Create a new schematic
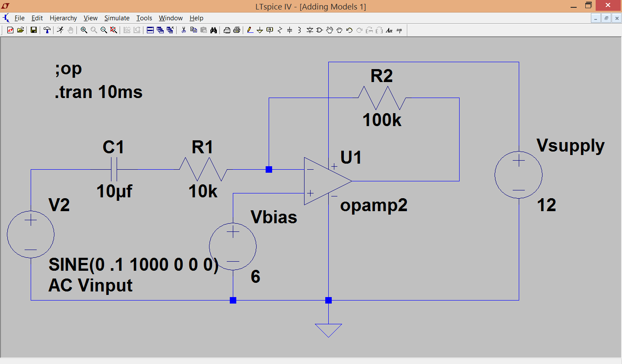The height and width of the screenshot is (364, 622). 10,30
